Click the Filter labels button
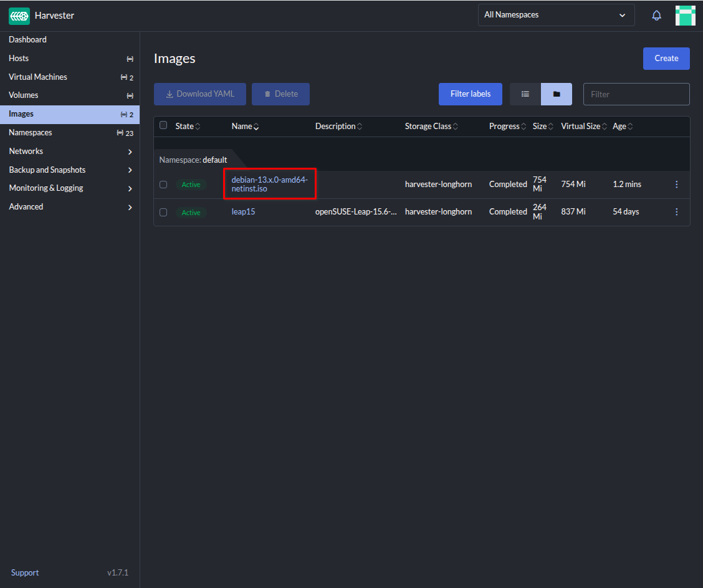 471,94
